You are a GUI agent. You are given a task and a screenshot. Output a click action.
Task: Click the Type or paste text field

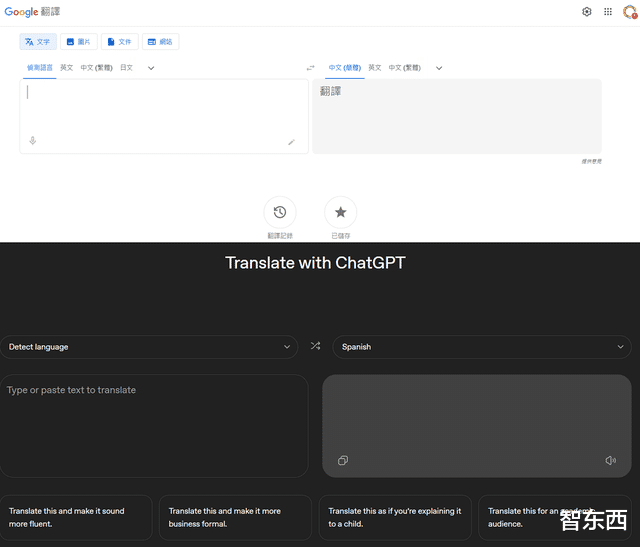[x=154, y=426]
